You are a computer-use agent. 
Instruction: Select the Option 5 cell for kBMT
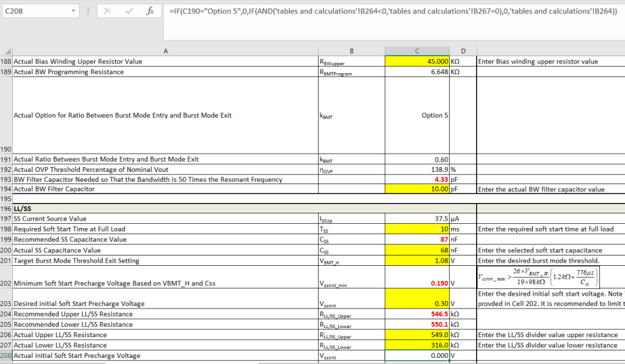(417, 115)
